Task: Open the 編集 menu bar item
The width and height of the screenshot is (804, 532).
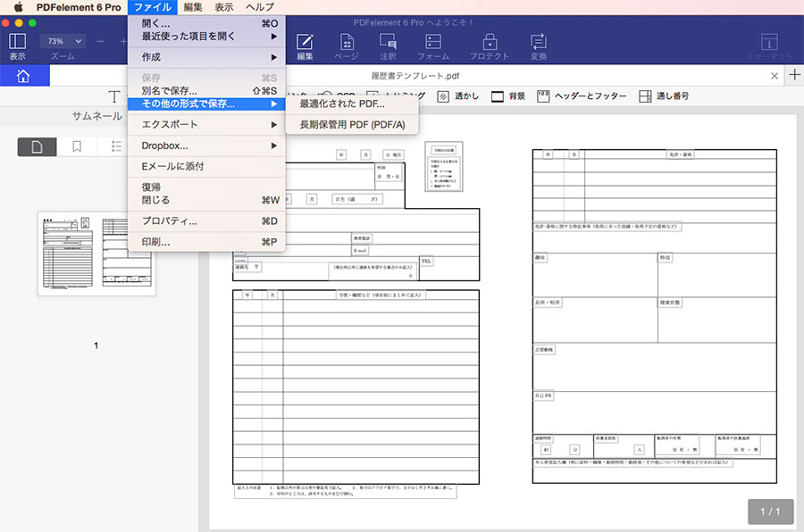Action: click(x=193, y=7)
